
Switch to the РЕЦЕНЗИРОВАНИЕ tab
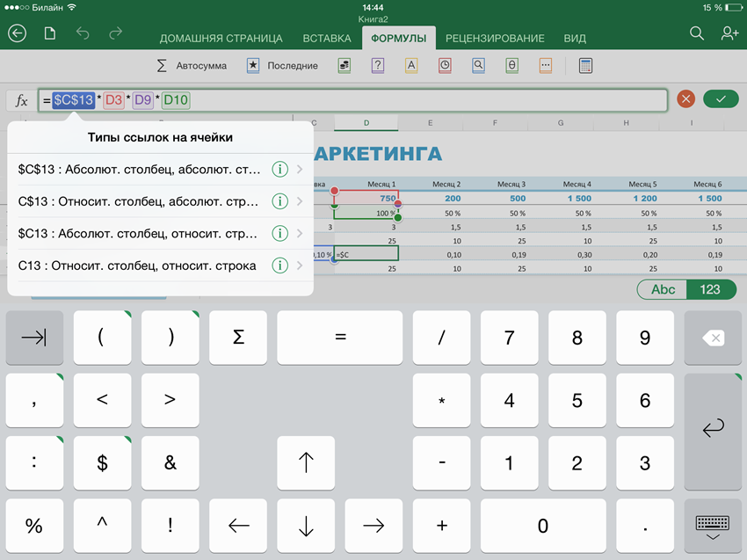[495, 38]
